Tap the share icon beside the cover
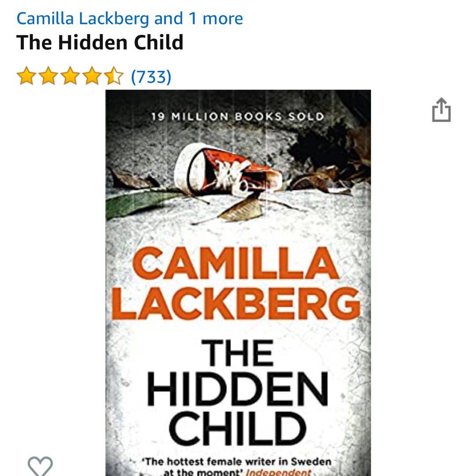Viewport: 476px width, 476px height. (441, 110)
